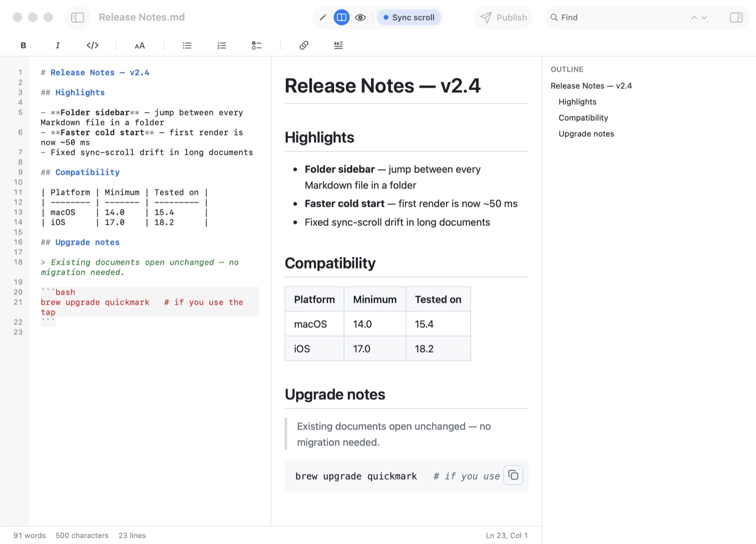This screenshot has width=756, height=544.
Task: Click the preview blockquote about existing documents
Action: tap(406, 434)
